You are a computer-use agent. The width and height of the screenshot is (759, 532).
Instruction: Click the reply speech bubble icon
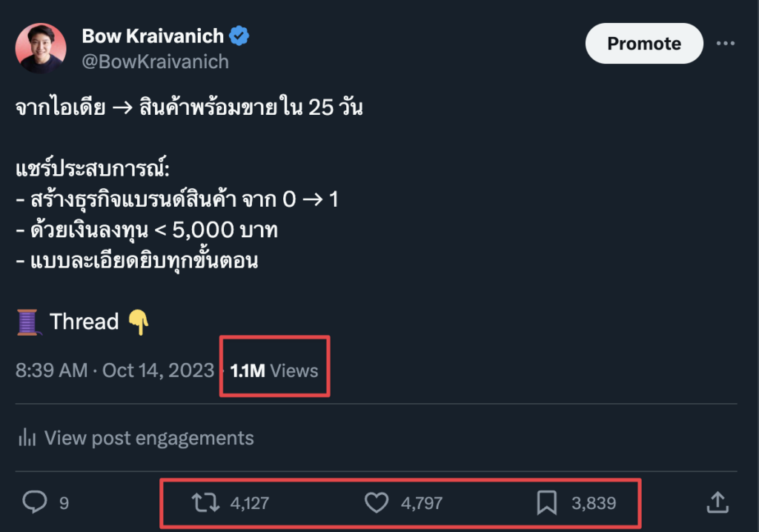click(x=35, y=503)
